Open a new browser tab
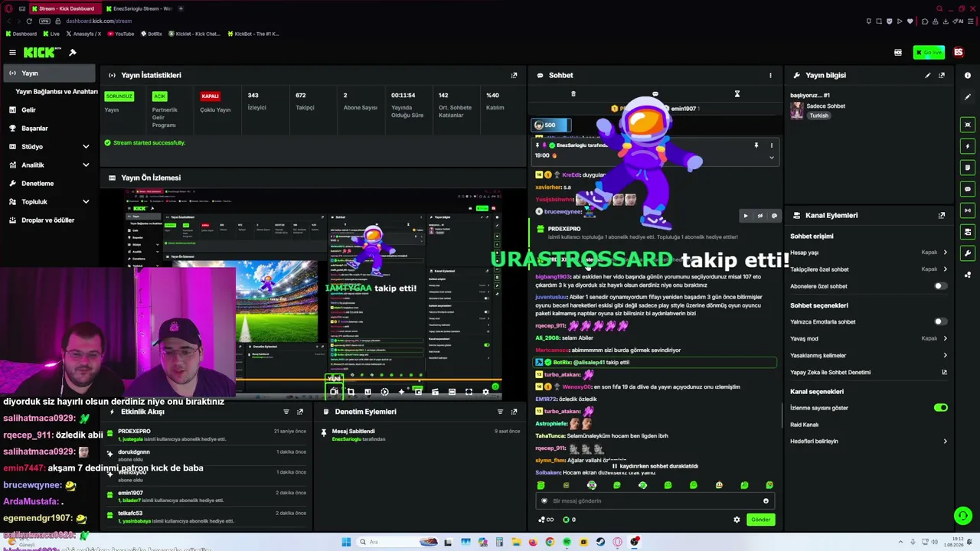The image size is (980, 551). (x=181, y=8)
